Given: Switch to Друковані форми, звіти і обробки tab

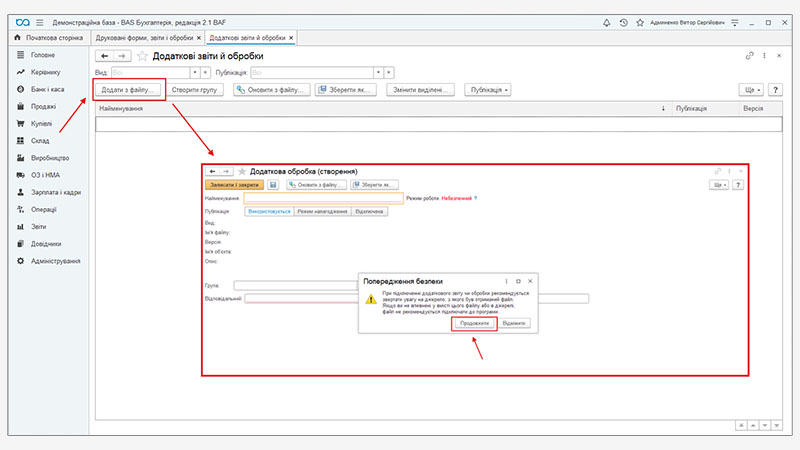Looking at the screenshot, I should tap(146, 38).
